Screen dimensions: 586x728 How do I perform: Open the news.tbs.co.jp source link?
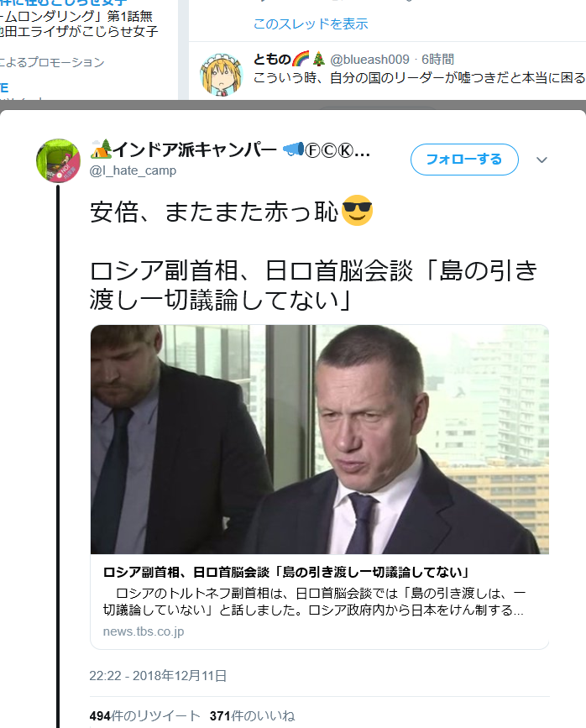[x=144, y=631]
